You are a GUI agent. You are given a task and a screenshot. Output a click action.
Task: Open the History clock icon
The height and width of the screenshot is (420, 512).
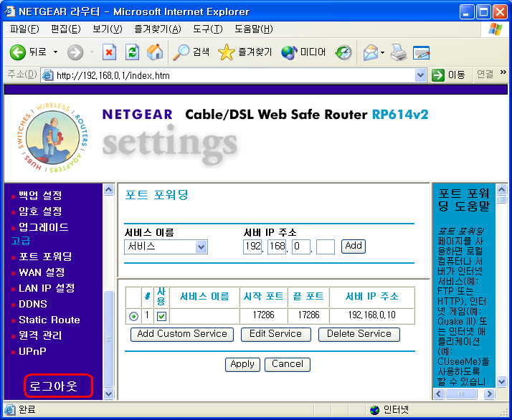tap(343, 52)
